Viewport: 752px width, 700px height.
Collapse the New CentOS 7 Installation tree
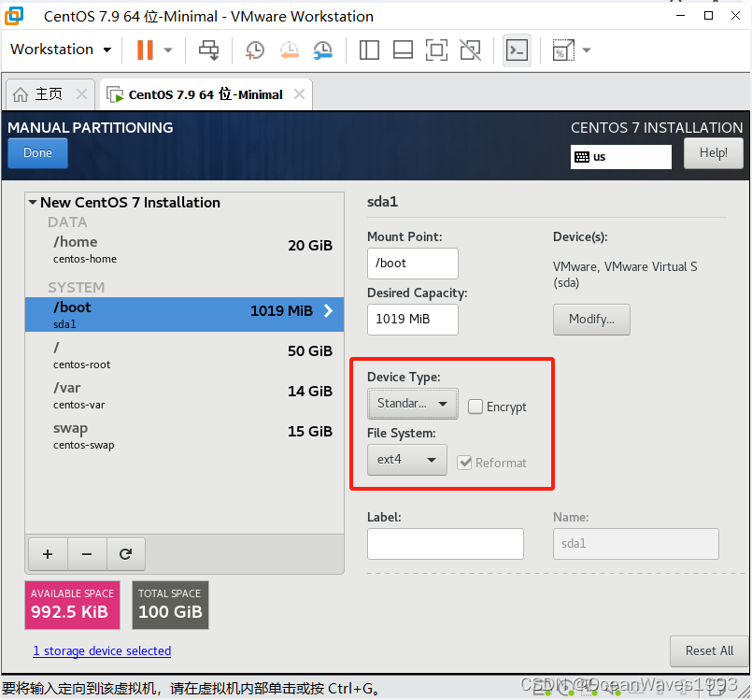(33, 203)
